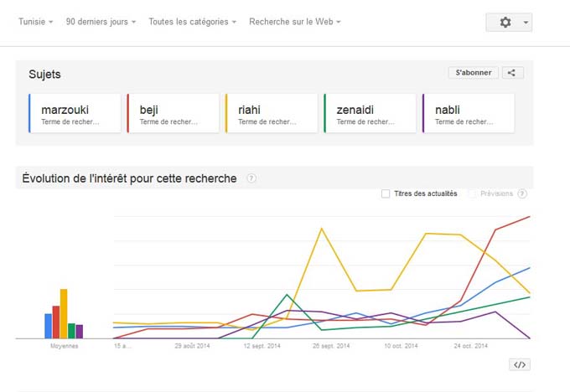The image size is (570, 392).
Task: Toggle the Prévisions checkbox
Action: click(x=472, y=193)
